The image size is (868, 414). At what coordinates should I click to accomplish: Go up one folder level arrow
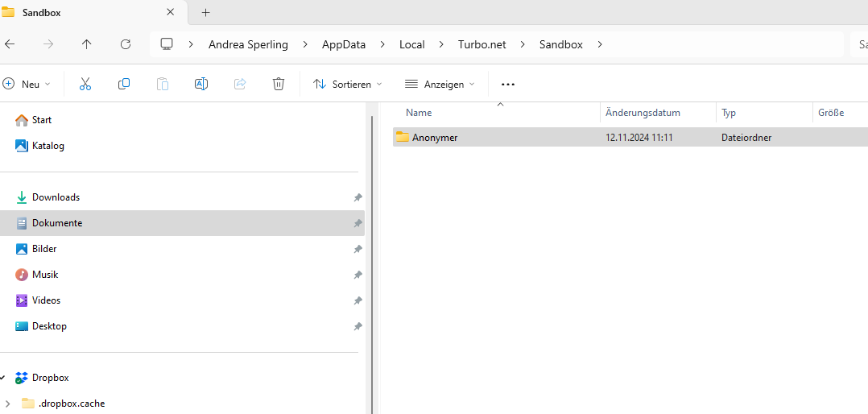coord(87,44)
